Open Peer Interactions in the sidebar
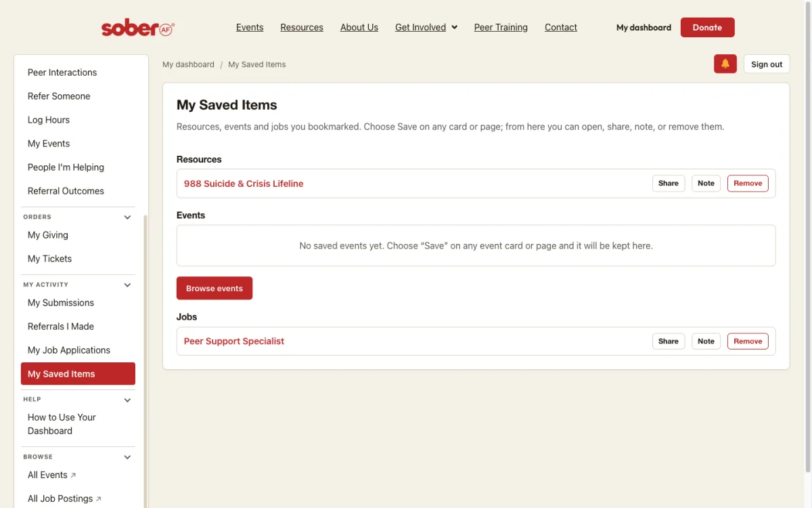This screenshot has height=508, width=812. pos(78,72)
